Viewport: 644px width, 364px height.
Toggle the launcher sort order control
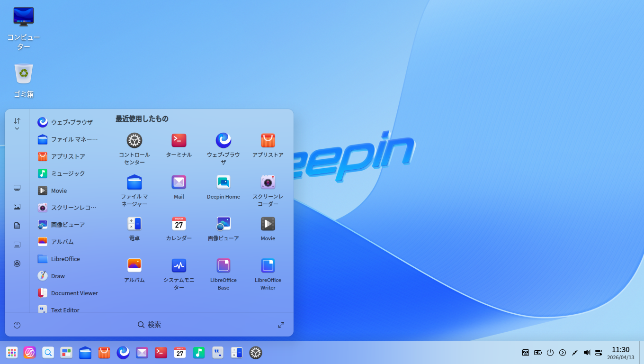pos(17,119)
